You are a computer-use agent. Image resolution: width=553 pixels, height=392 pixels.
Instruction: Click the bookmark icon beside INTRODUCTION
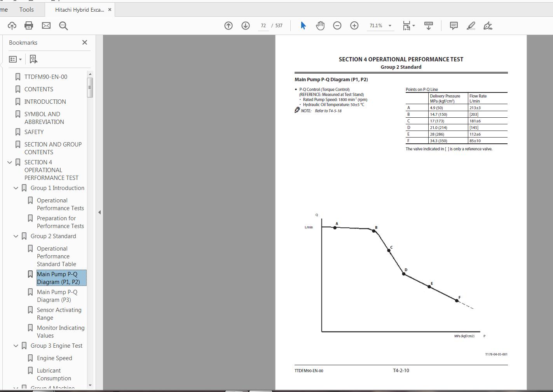click(x=18, y=102)
